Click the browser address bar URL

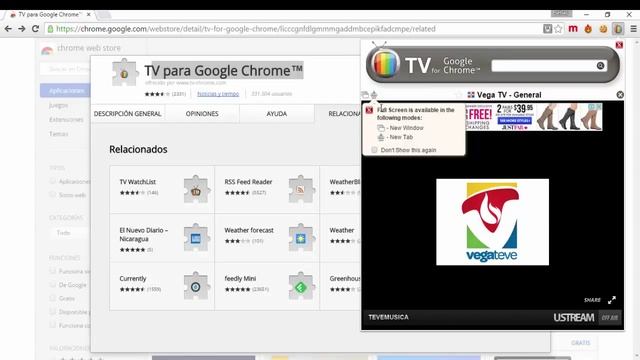(246, 29)
